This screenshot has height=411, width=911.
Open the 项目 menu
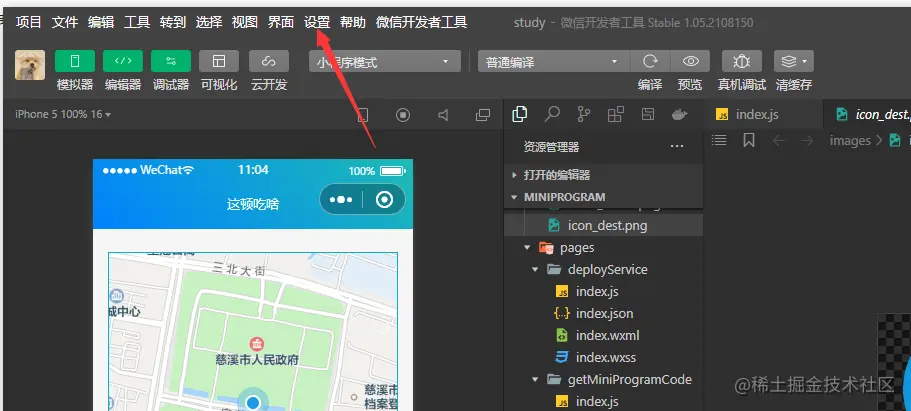[x=29, y=23]
